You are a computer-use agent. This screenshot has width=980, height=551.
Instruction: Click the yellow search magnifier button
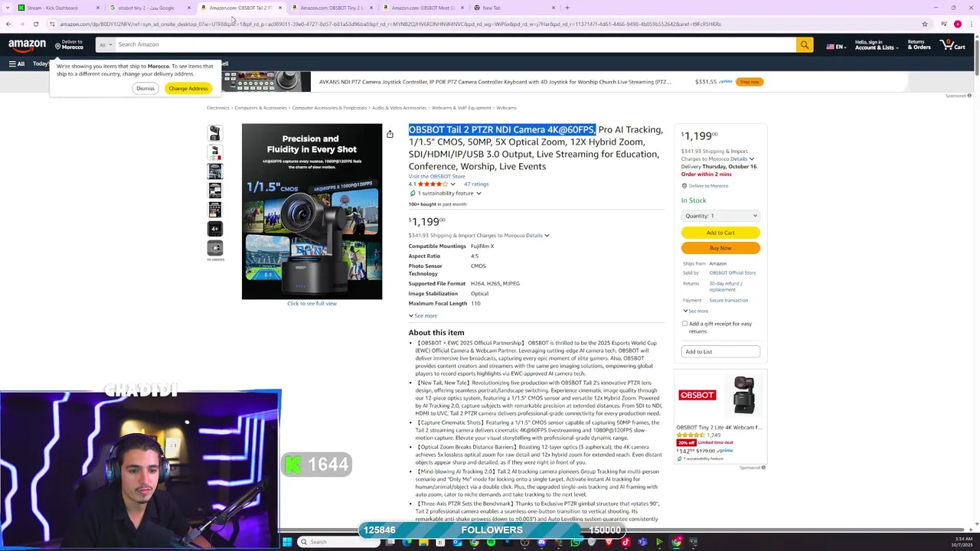tap(805, 44)
